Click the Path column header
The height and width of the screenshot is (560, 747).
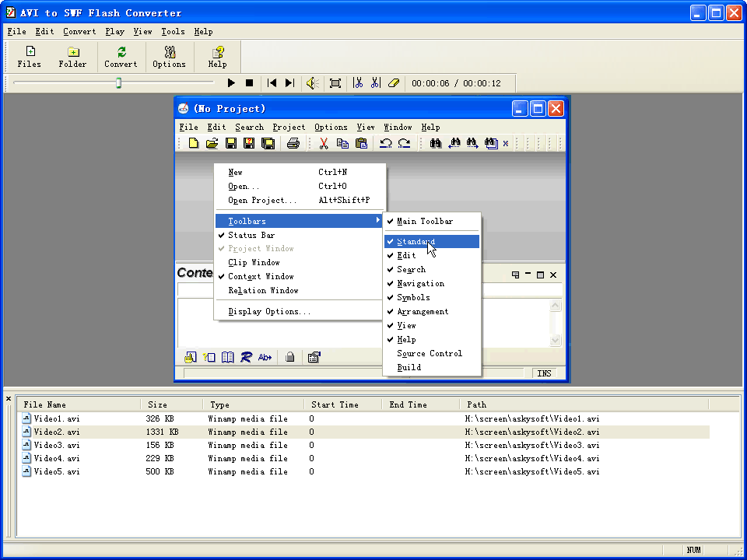584,404
